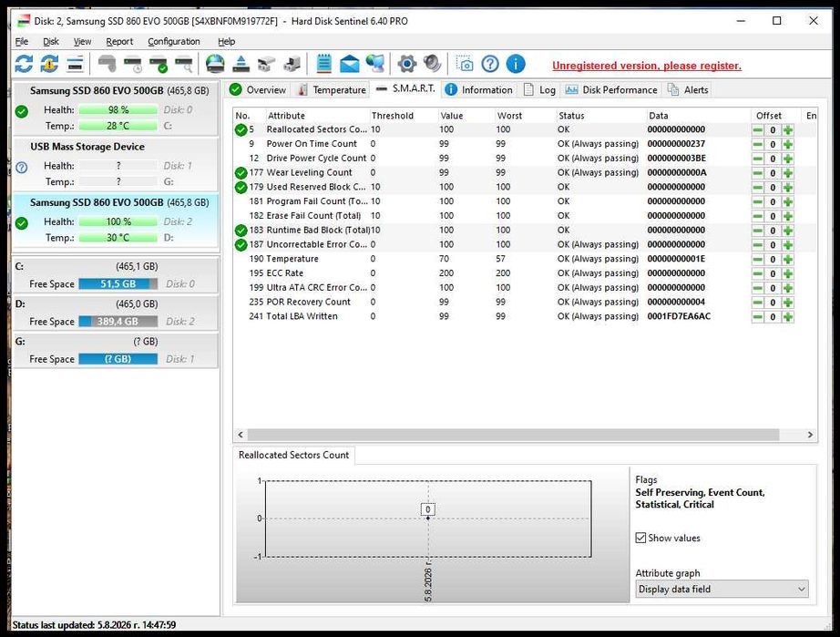Switch to the Temperature tab
The image size is (840, 637).
point(333,90)
